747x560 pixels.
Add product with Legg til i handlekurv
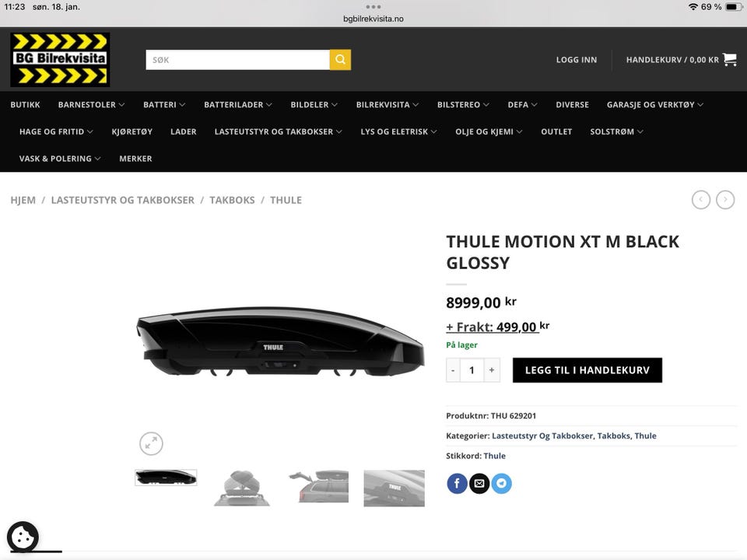click(x=587, y=370)
